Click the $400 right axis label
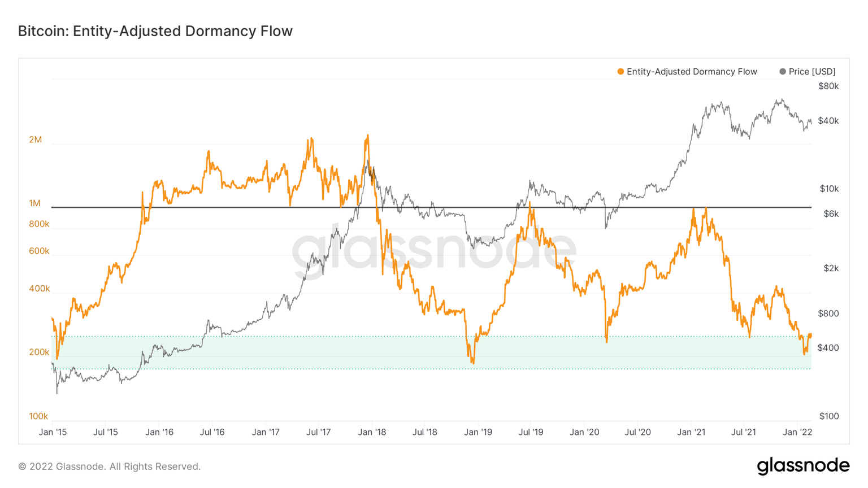Viewport: 868px width, 488px height. (x=828, y=348)
